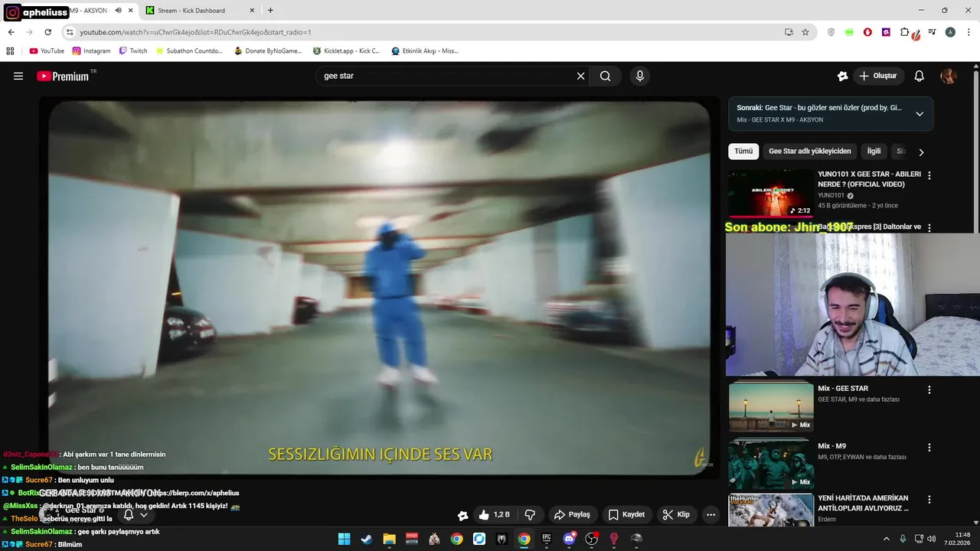Clear the gee star search text
The image size is (980, 551).
[x=580, y=76]
